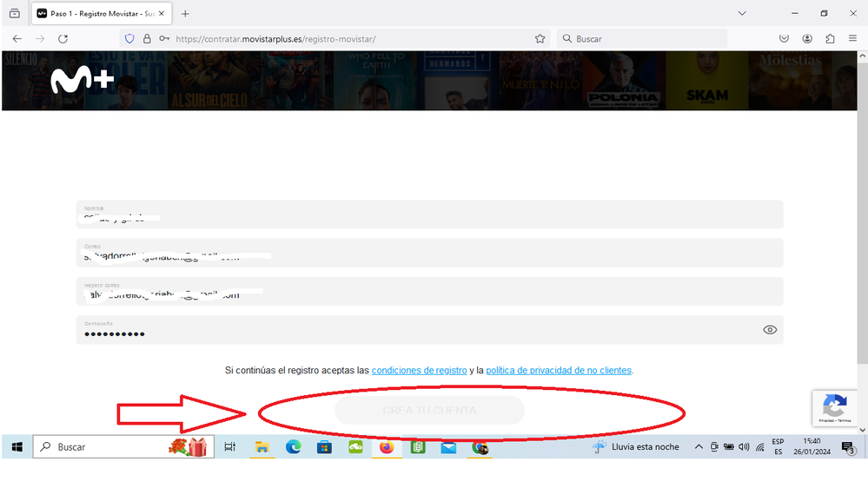Expand the list all tabs chevron

pyautogui.click(x=742, y=14)
